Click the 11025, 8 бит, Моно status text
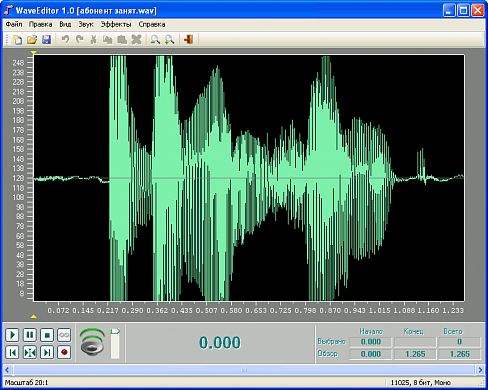 (x=421, y=382)
